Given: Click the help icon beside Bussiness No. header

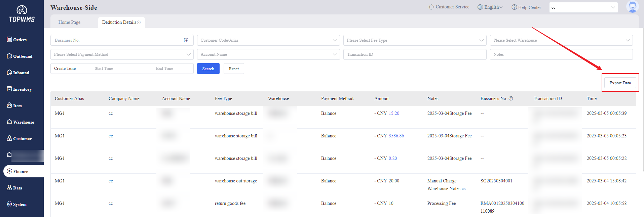Looking at the screenshot, I should 511,98.
